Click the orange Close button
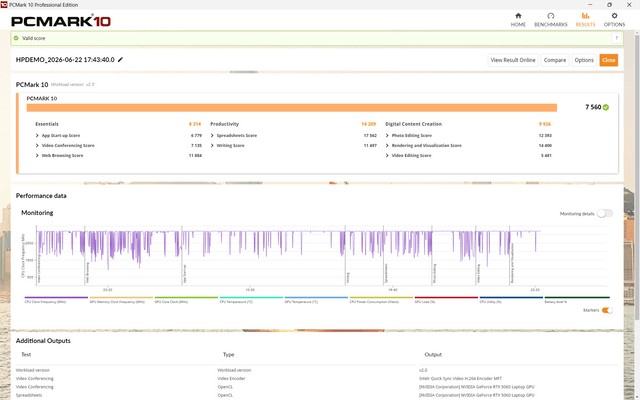 tap(608, 60)
